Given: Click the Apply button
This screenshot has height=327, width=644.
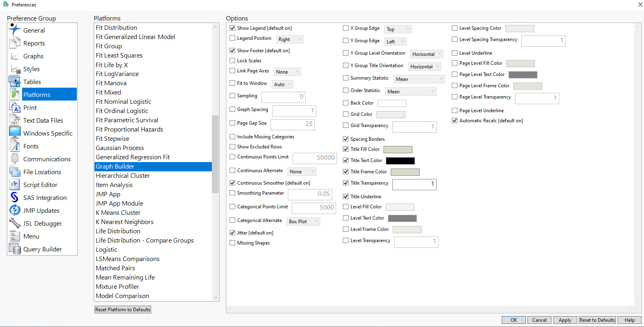Looking at the screenshot, I should click(565, 320).
